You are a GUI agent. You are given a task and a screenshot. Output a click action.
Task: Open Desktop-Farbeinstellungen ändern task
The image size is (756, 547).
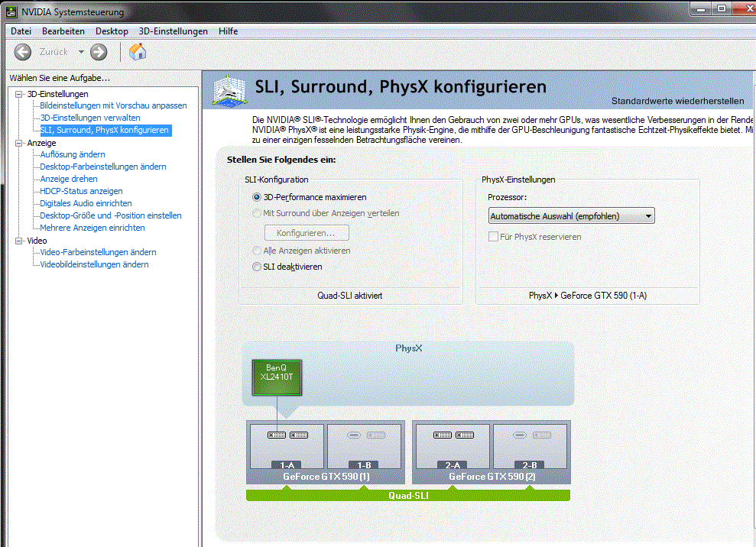pos(103,167)
